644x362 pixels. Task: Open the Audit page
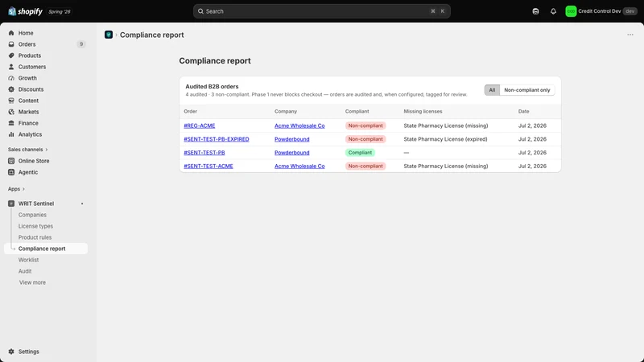pos(25,271)
